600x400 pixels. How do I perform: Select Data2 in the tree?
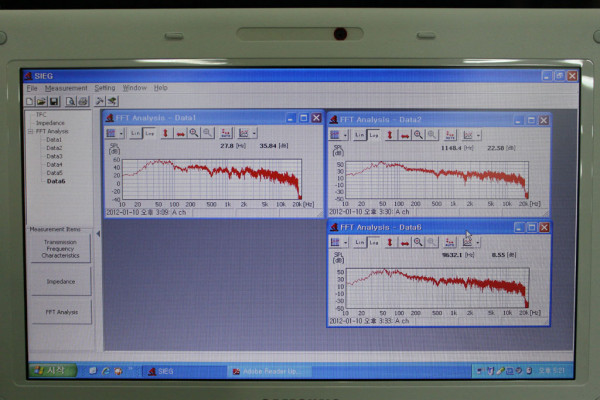54,148
